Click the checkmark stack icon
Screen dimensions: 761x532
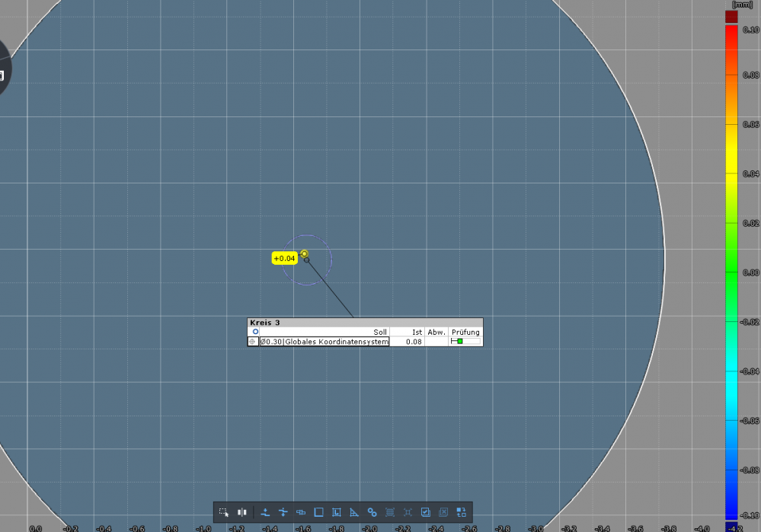tap(426, 512)
